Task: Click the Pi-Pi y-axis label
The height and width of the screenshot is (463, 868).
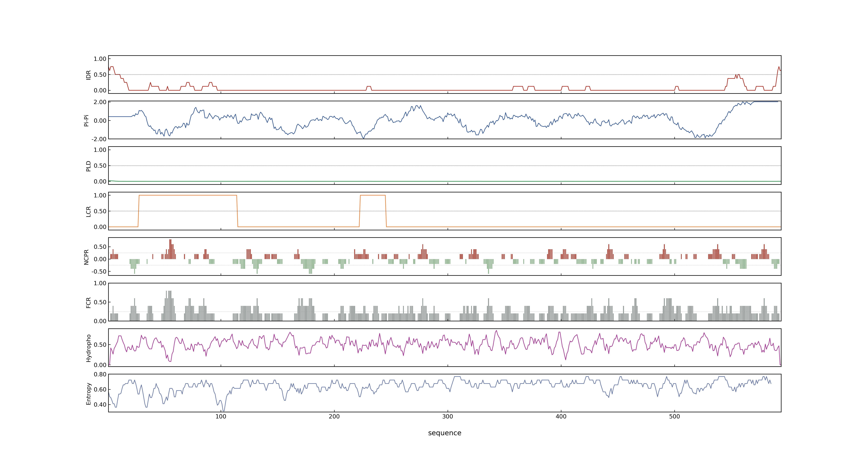Action: point(86,120)
